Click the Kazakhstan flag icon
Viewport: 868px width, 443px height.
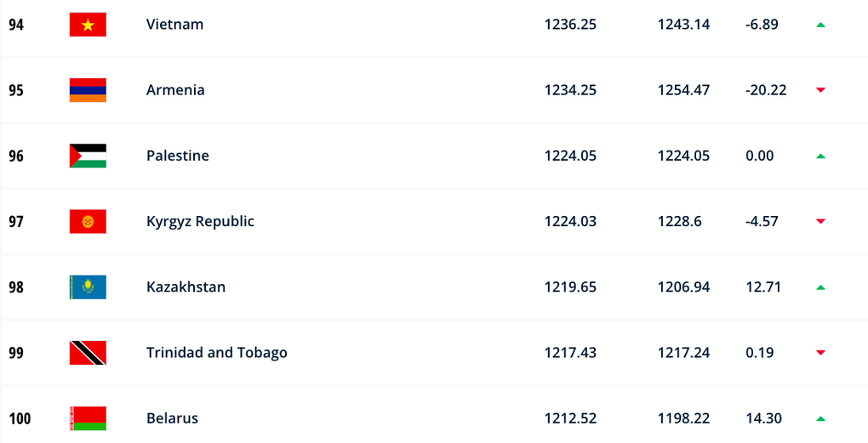pyautogui.click(x=88, y=287)
